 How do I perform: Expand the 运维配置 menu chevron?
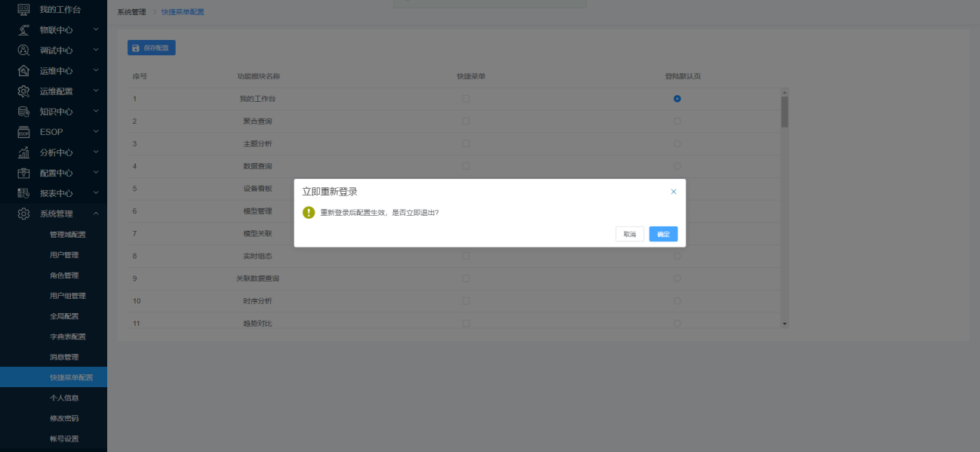(96, 91)
